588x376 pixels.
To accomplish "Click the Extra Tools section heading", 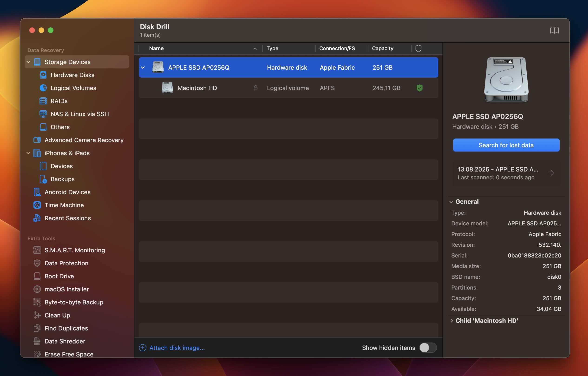I will pyautogui.click(x=41, y=238).
